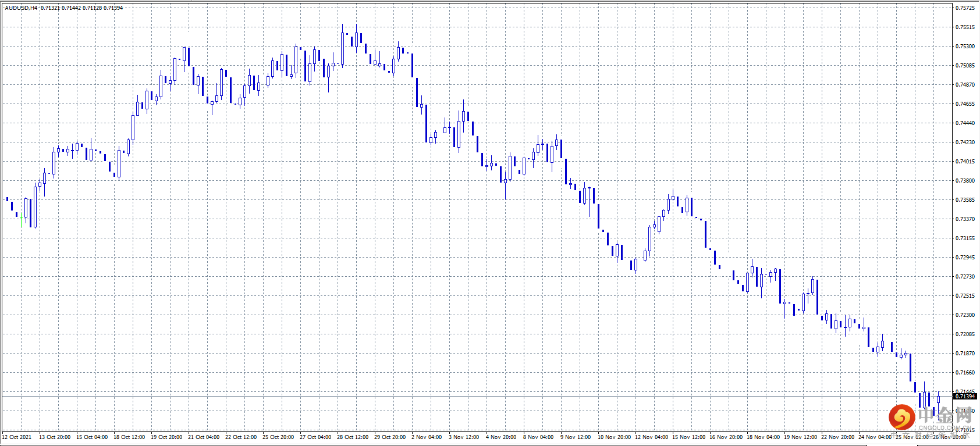Click the AUDUSD,H4 chart title text
Image resolution: width=980 pixels, height=446 pixels.
[x=21, y=8]
